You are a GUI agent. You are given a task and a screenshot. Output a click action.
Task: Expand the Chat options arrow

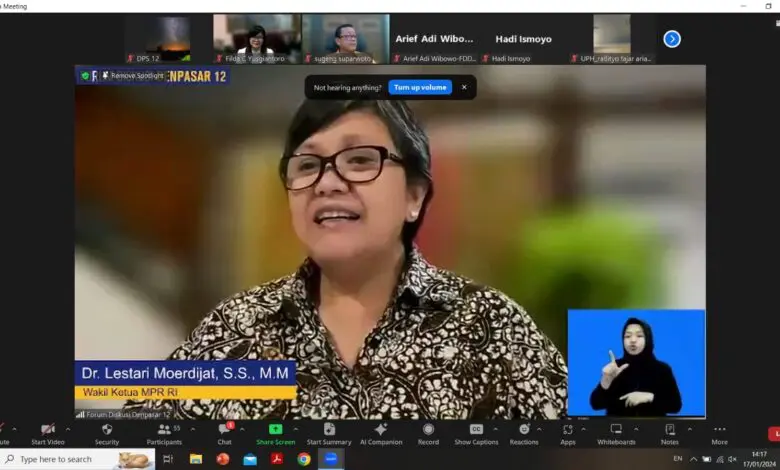tap(242, 429)
